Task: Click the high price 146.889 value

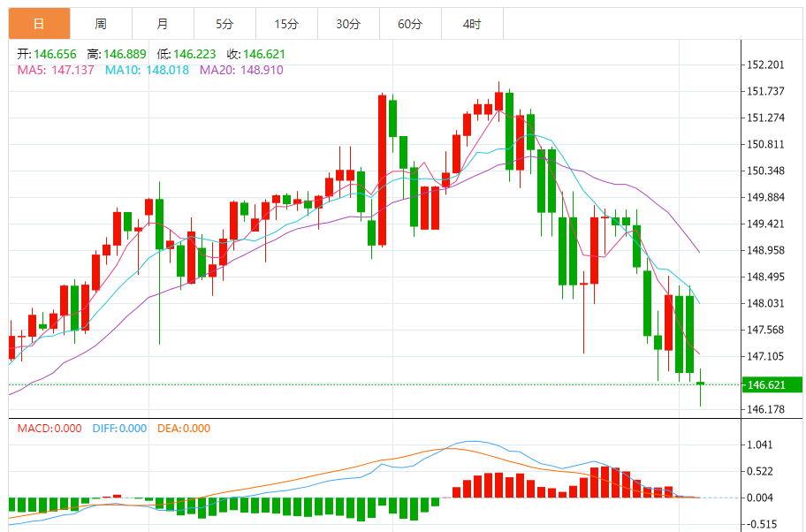Action: (x=125, y=54)
